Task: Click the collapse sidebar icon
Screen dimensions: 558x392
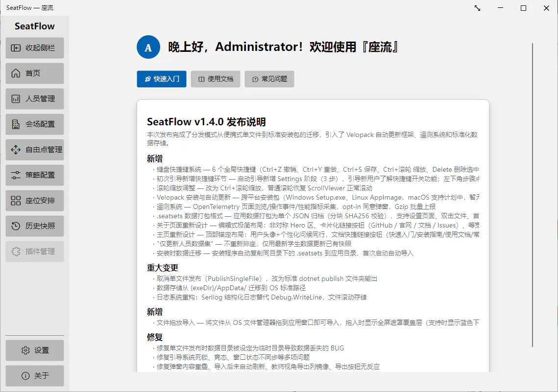Action: pos(16,48)
